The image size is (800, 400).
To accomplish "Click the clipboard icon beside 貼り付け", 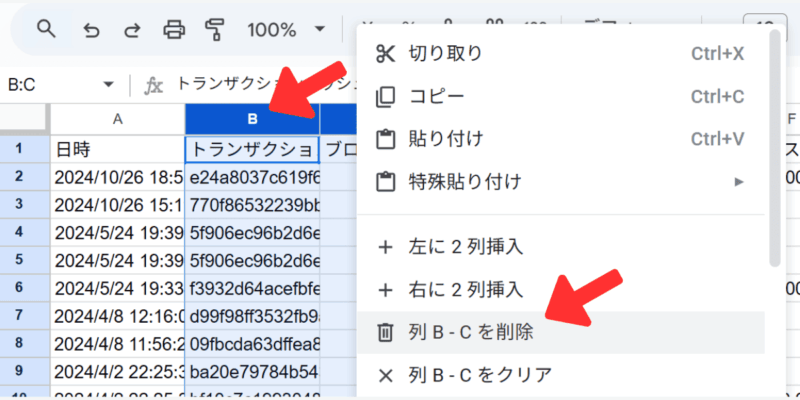I will pos(385,139).
